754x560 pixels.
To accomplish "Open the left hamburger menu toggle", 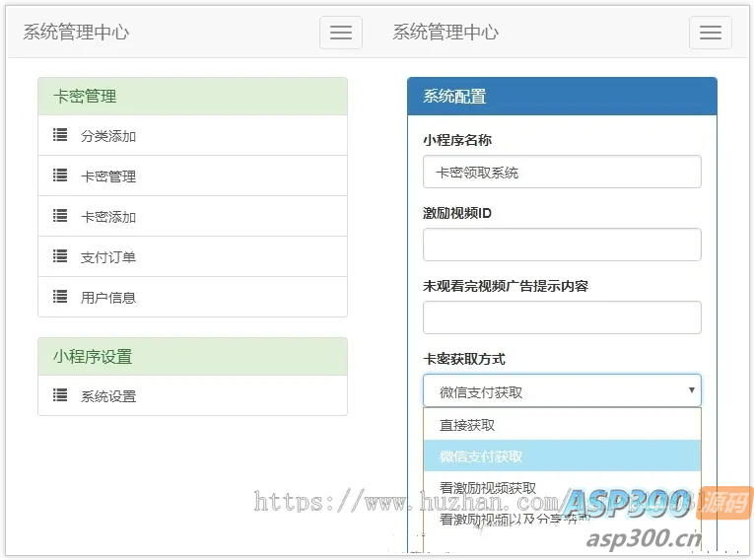I will pos(340,33).
